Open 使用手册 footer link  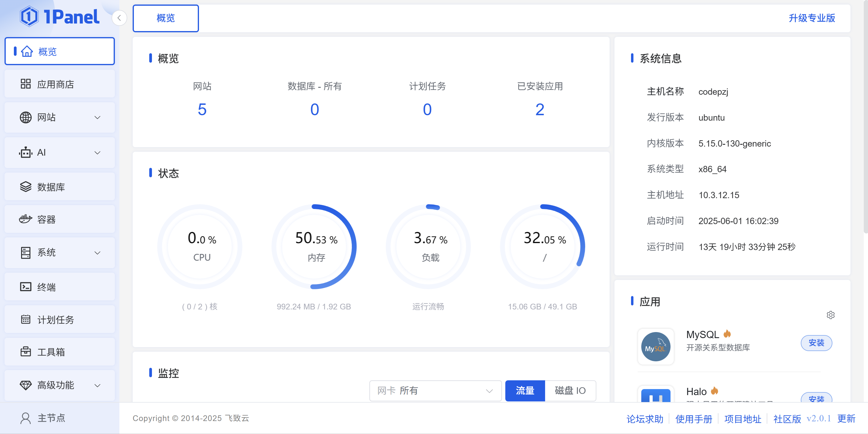click(x=693, y=419)
